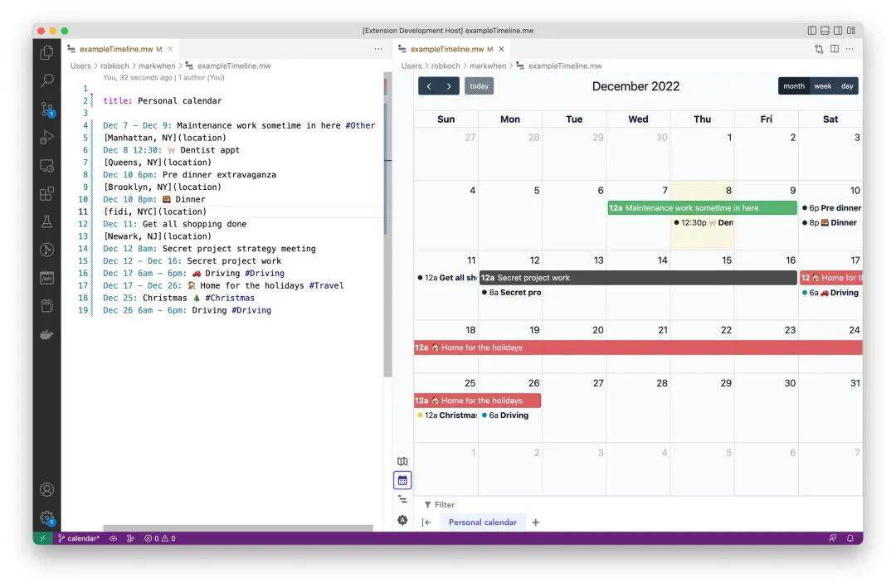This screenshot has height=588, width=896.
Task: Click the cloud sync icon in status bar
Action: click(113, 538)
